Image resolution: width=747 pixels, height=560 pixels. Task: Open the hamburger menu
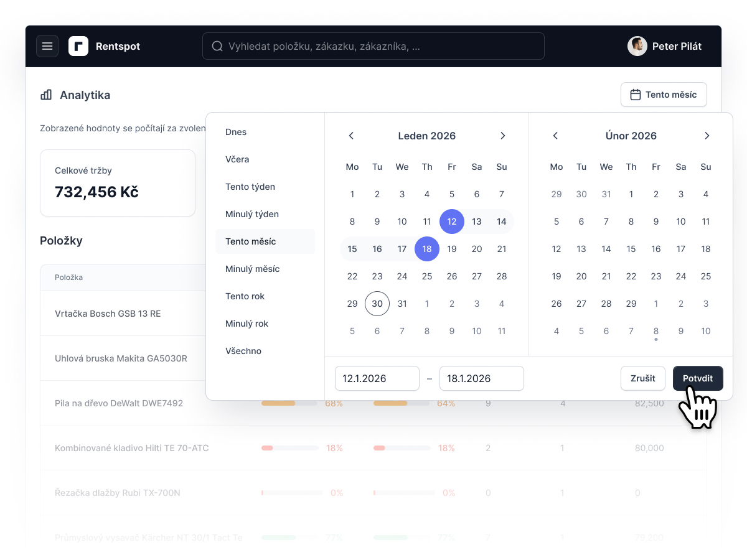47,46
